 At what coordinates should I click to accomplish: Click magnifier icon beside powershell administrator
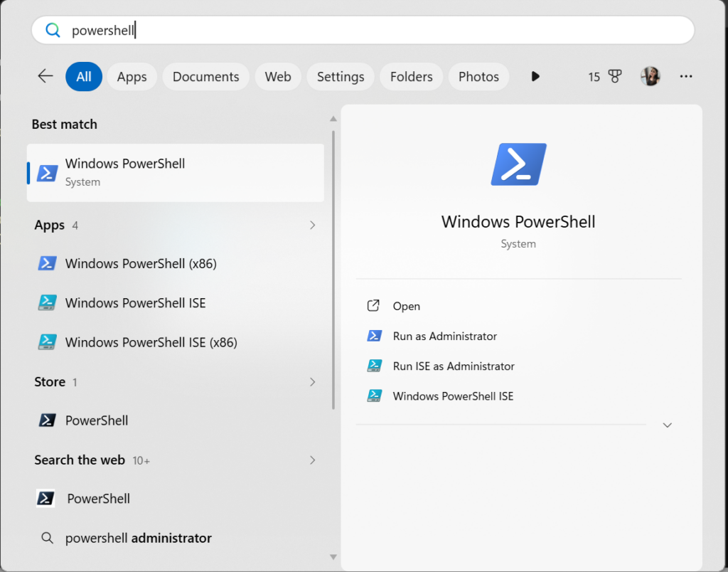coord(48,538)
